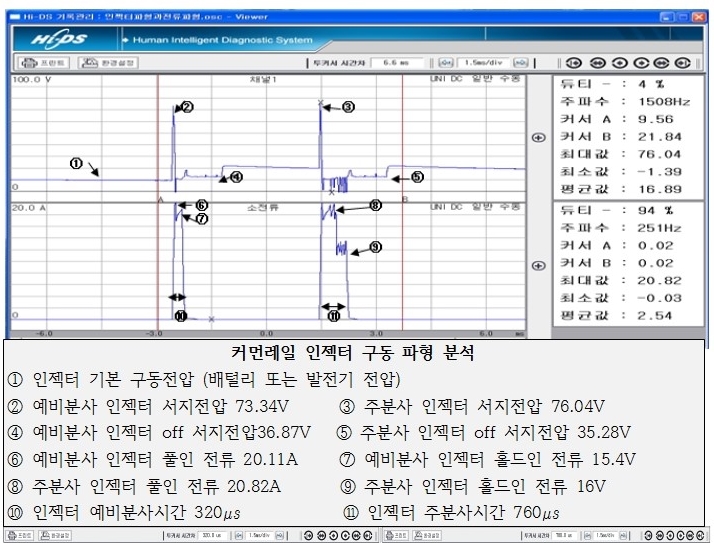
Task: Jump to waveform end in main toolbar
Action: 683,63
